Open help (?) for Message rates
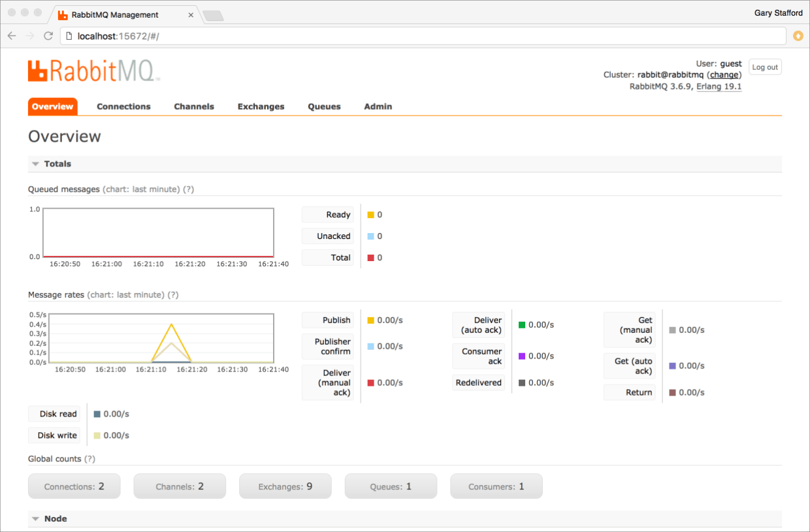This screenshot has width=810, height=532. [x=173, y=295]
